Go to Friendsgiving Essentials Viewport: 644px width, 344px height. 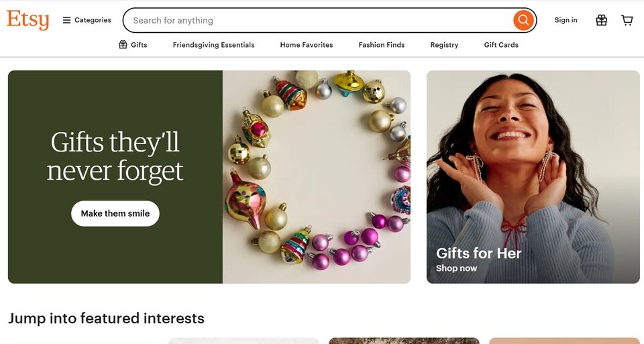click(213, 45)
